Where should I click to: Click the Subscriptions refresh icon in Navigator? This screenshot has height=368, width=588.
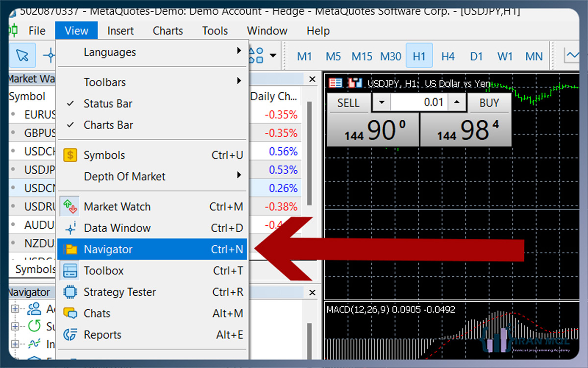(x=34, y=326)
